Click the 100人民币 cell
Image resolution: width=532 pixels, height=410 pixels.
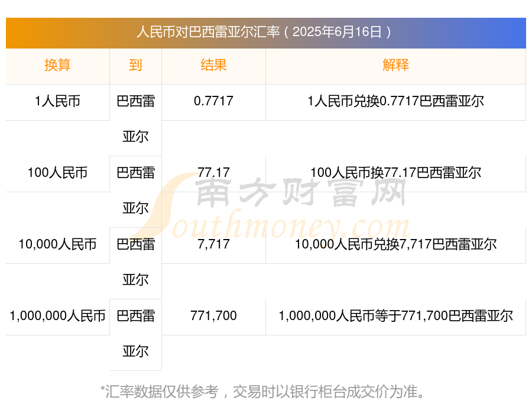(58, 173)
